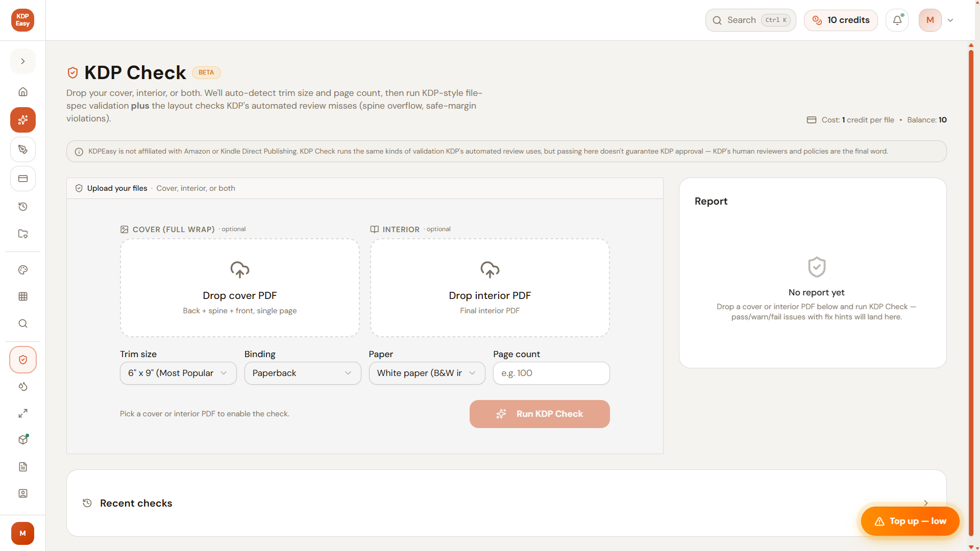The image size is (980, 551).
Task: Click the Upload your files heading
Action: (117, 188)
